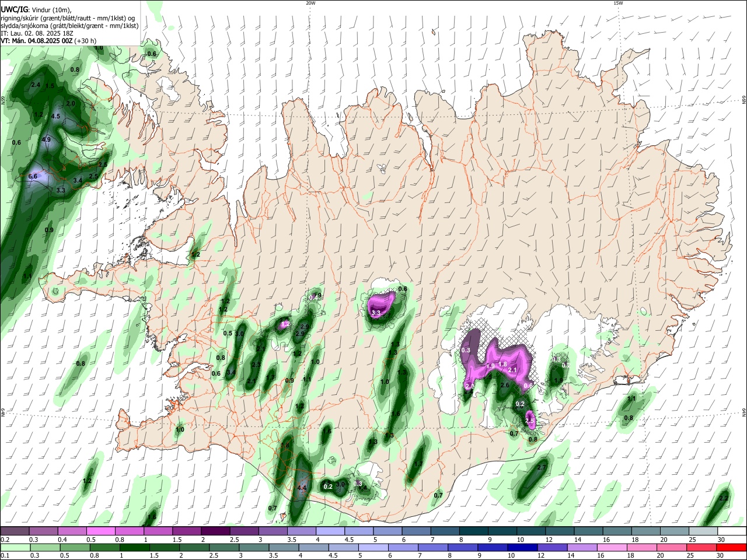
Task: Click the lilac 14 swatch in lower legend
Action: [x=582, y=547]
